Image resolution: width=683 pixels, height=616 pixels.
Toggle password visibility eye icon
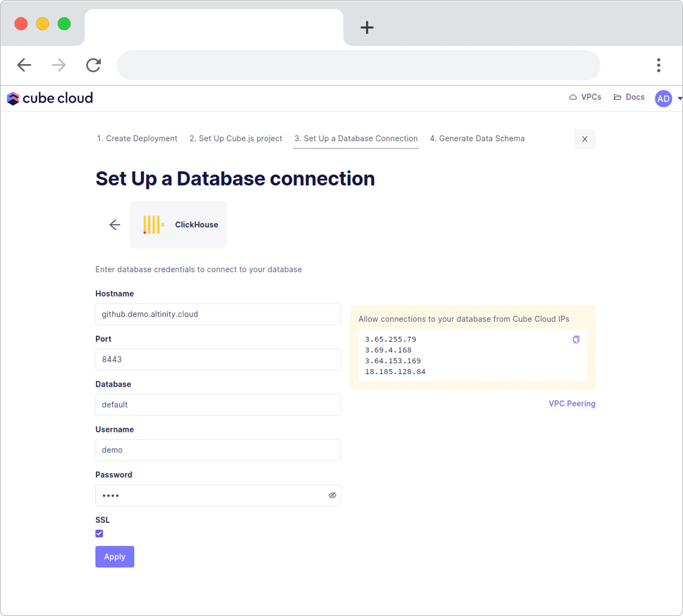333,495
